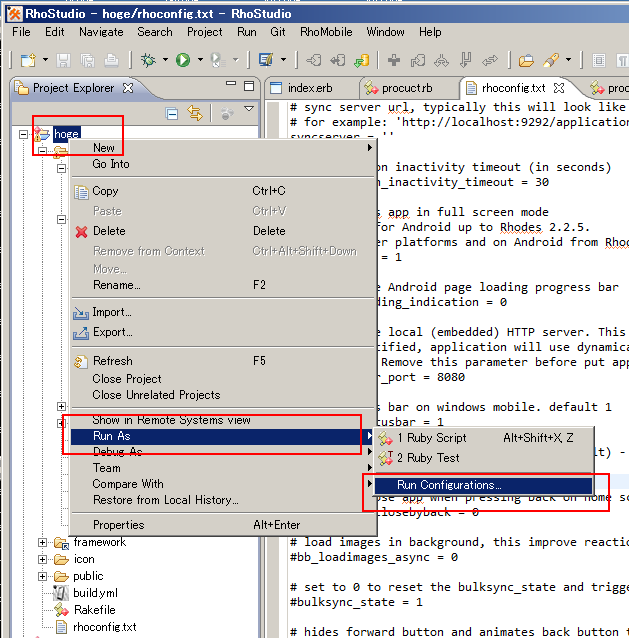
Task: Click Delete in context menu
Action: [223, 231]
